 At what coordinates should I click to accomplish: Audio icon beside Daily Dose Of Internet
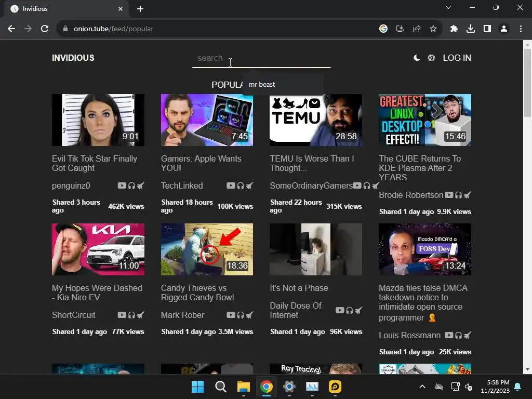[x=350, y=310]
